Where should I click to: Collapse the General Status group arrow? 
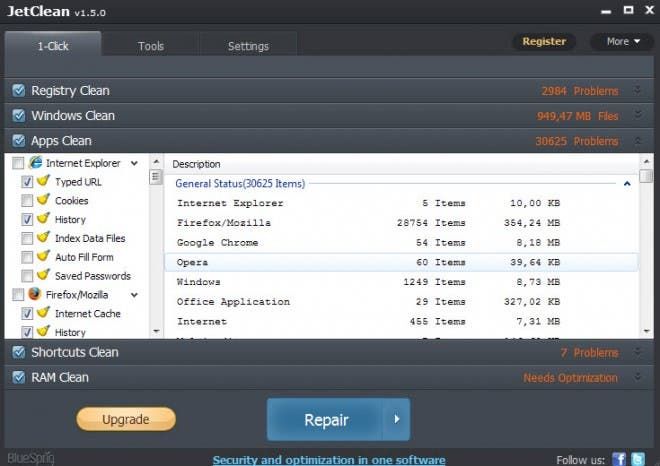(x=627, y=184)
